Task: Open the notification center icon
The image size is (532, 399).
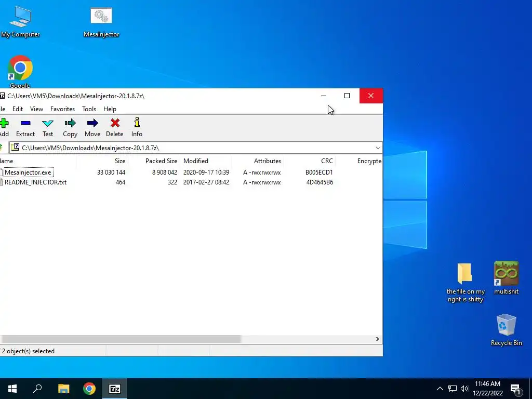Action: pos(516,389)
